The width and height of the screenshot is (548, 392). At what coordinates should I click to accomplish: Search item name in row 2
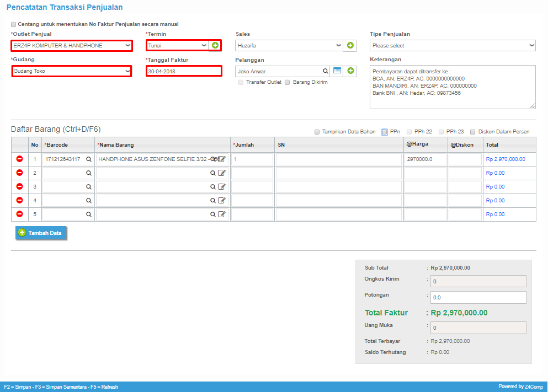pyautogui.click(x=213, y=173)
